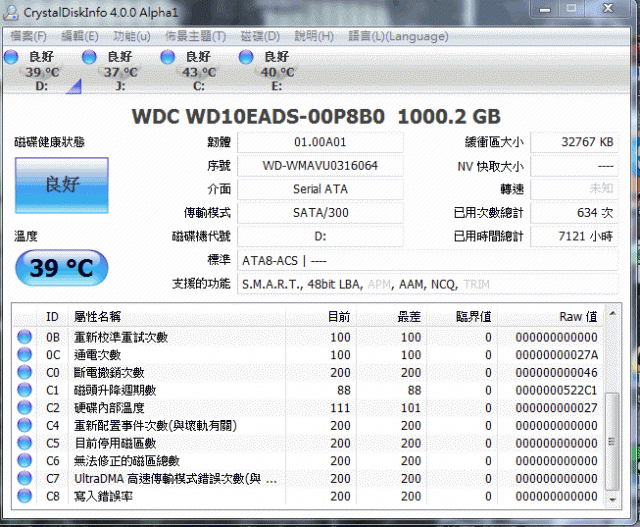Image resolution: width=640 pixels, height=527 pixels.
Task: Select drive C: status icon at 43 °C
Action: click(168, 57)
